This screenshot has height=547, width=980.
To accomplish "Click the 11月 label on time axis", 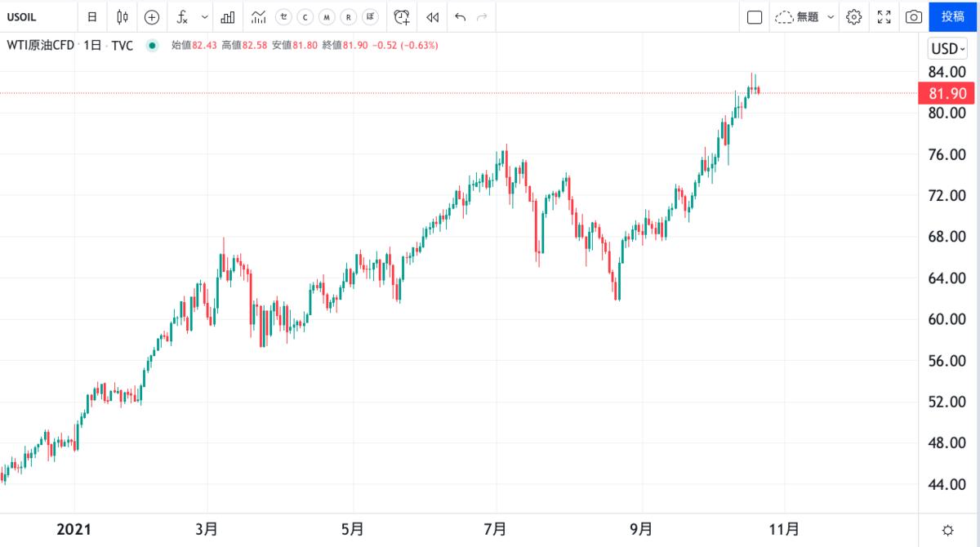I will (784, 530).
